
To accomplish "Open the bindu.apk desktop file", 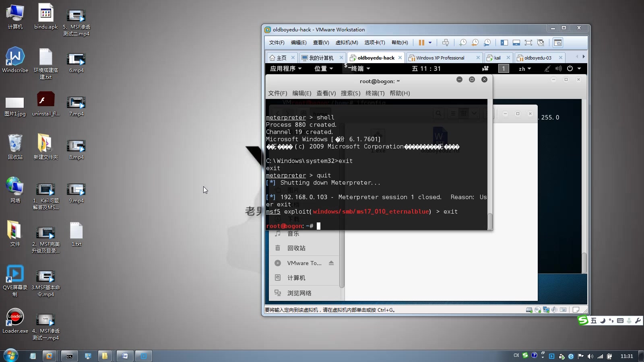I will click(x=46, y=16).
